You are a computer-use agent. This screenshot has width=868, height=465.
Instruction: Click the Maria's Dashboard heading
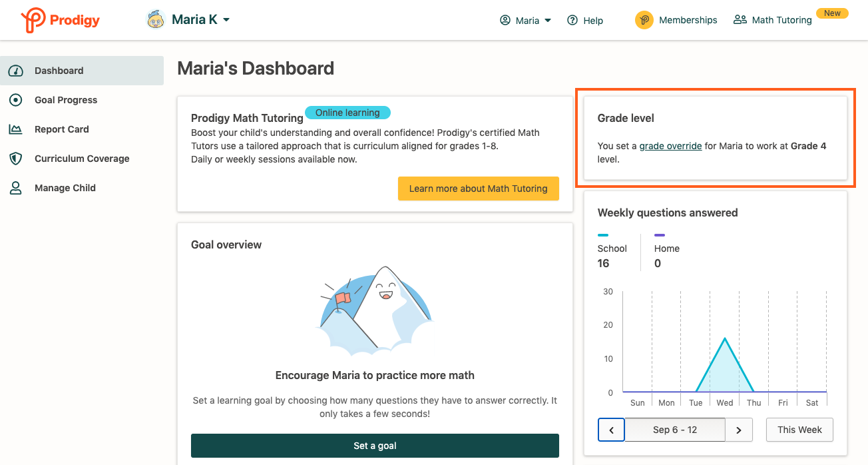click(x=256, y=69)
